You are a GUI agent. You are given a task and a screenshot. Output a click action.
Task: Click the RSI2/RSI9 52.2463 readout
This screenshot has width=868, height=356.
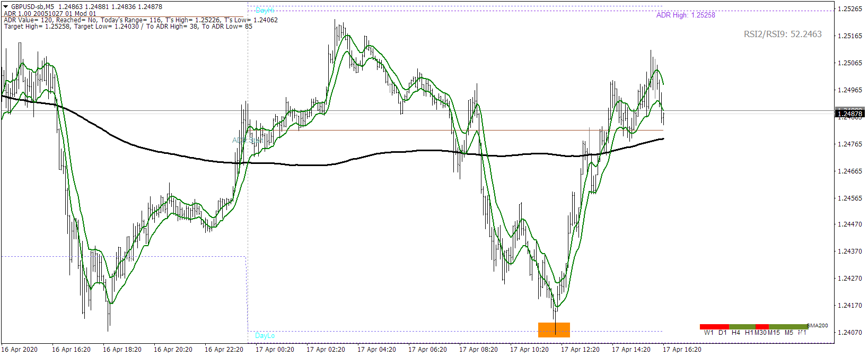click(783, 34)
